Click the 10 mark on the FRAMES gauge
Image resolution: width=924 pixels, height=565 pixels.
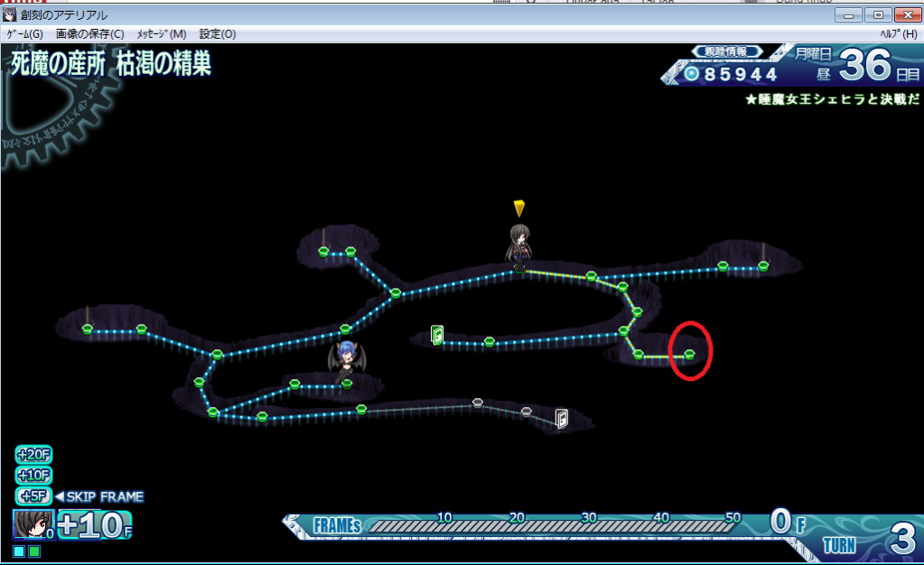click(444, 517)
